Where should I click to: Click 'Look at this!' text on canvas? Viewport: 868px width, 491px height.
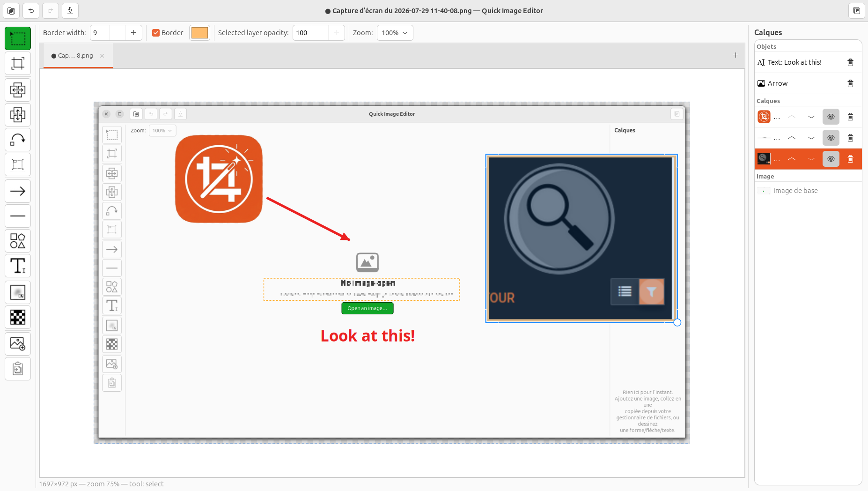pos(368,335)
